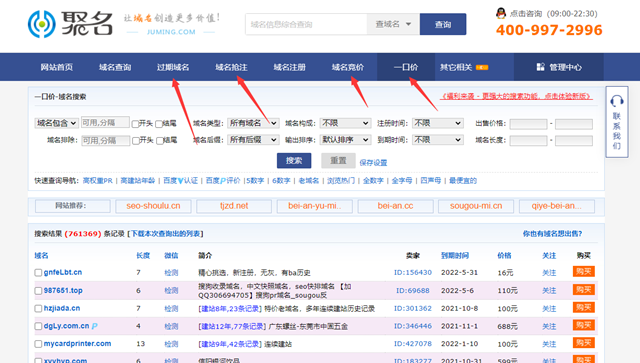Open the 域名包含 dropdown
Screen dimensions: 640x363
point(56,123)
